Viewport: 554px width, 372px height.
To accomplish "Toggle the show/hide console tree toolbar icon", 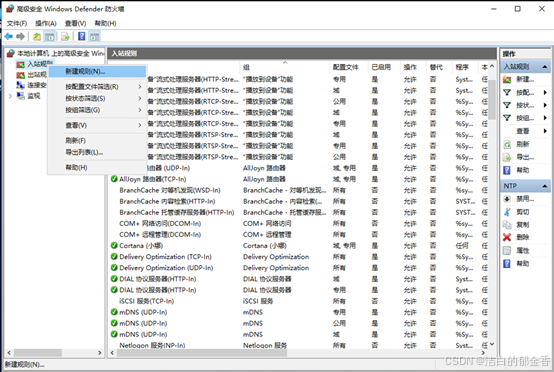I will click(x=50, y=36).
